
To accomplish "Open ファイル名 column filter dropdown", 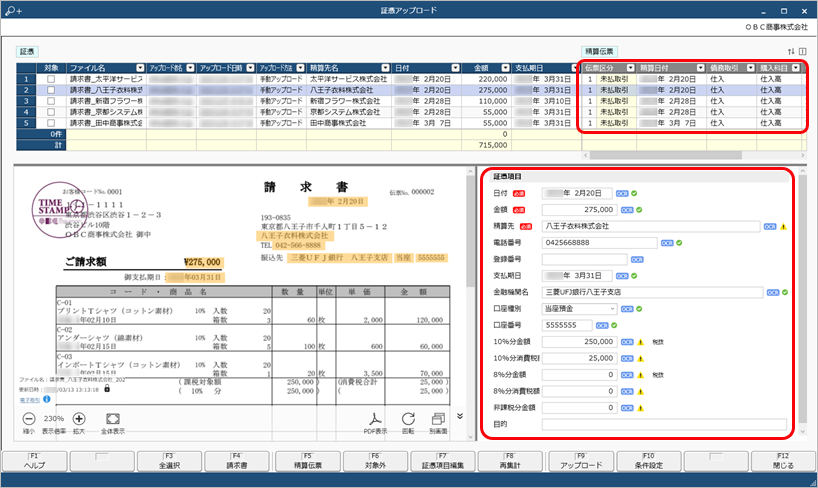I will (x=140, y=68).
